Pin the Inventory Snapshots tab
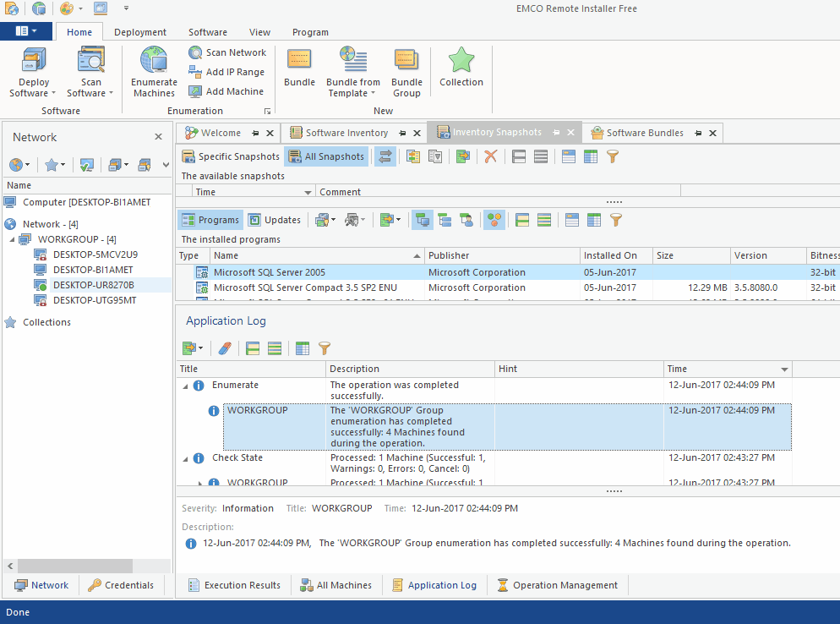Screen dimensions: 840x624 click(556, 133)
